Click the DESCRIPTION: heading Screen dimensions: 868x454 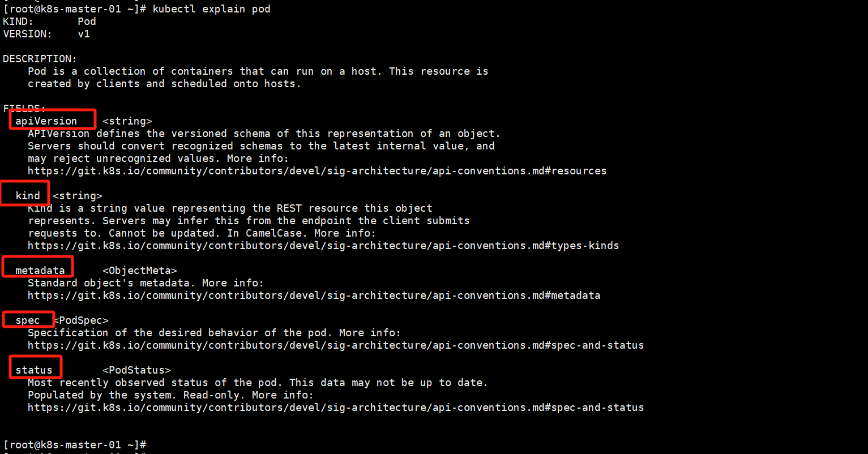point(40,59)
